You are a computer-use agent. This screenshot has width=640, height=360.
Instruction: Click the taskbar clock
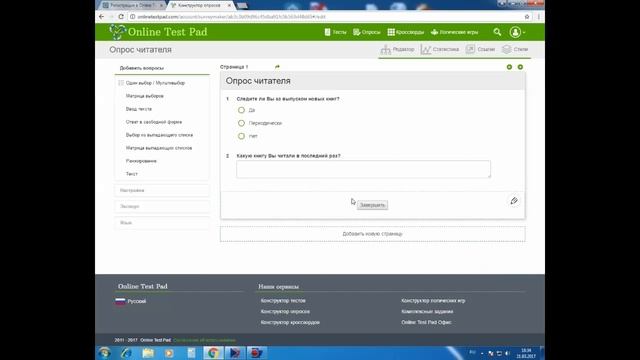pos(526,353)
